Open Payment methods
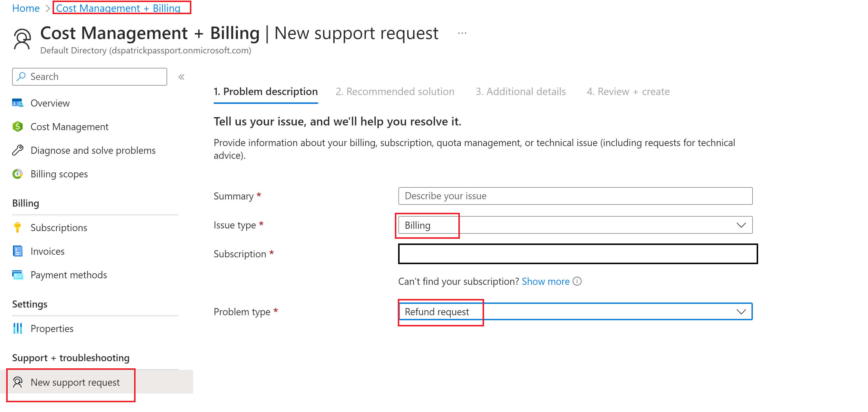This screenshot has height=412, width=868. (x=69, y=275)
